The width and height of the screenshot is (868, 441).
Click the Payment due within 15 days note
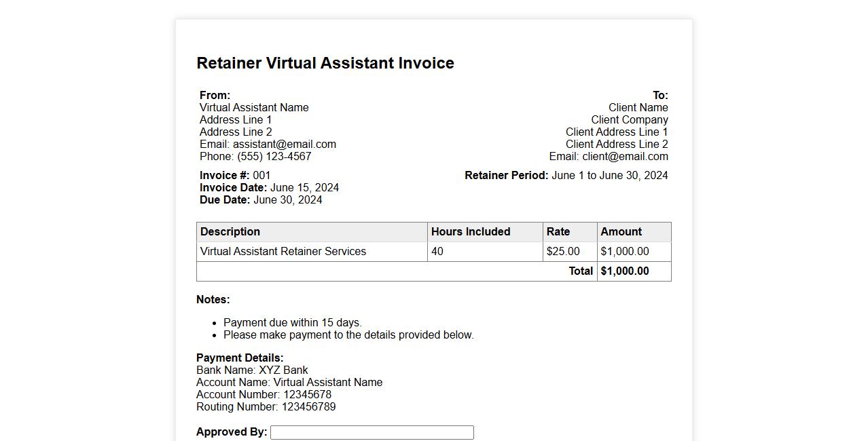click(x=293, y=323)
